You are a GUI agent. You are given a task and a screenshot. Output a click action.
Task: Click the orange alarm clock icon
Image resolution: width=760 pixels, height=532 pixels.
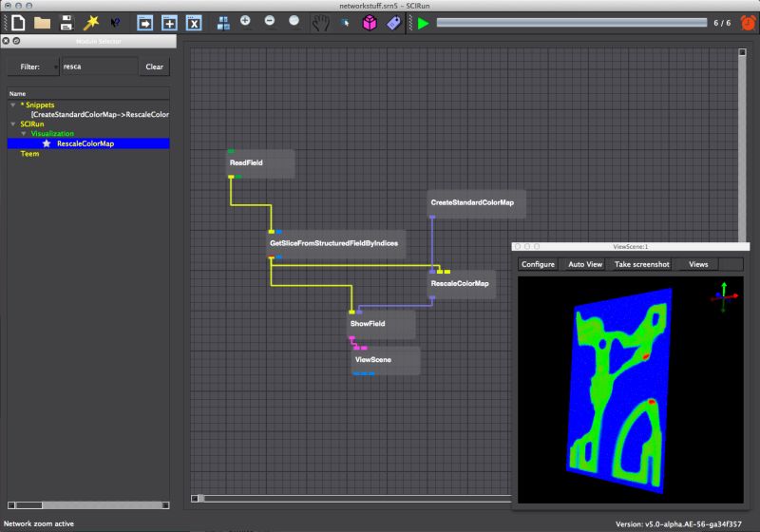click(x=748, y=23)
